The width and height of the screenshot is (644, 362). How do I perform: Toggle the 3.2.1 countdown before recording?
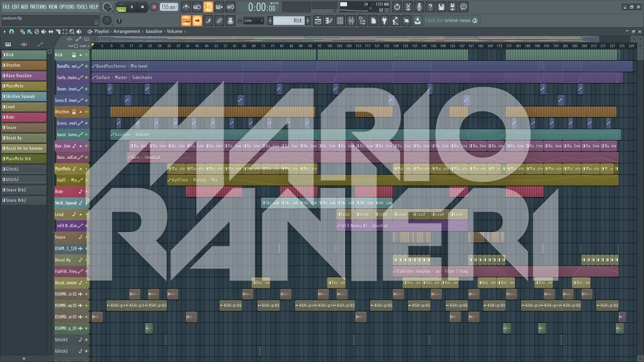(x=208, y=7)
